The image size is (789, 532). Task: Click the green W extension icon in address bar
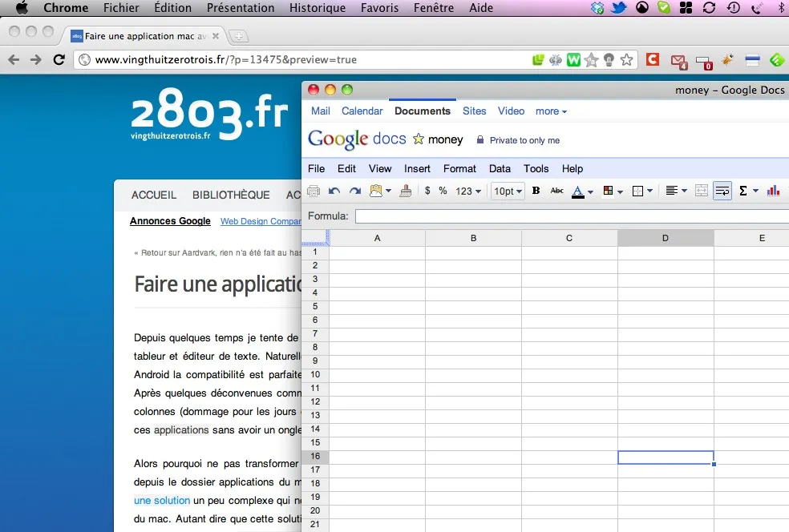pos(573,60)
